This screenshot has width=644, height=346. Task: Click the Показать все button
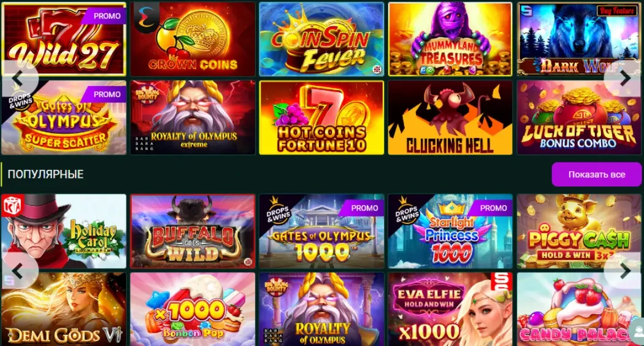pos(596,174)
